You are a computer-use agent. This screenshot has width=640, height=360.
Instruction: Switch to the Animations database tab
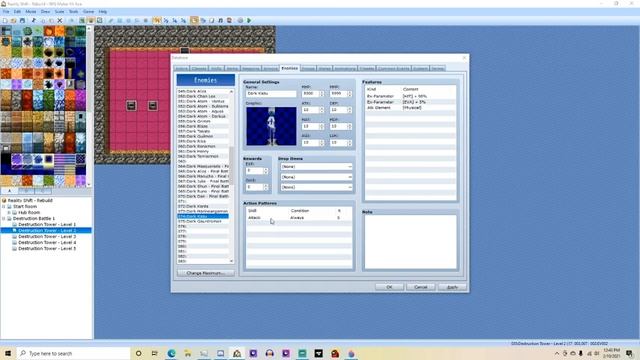pyautogui.click(x=345, y=68)
